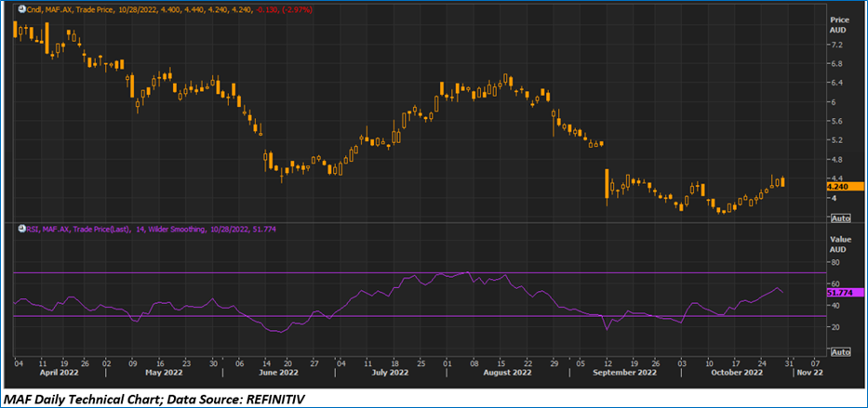Click the 5.6 price axis tick

click(835, 121)
